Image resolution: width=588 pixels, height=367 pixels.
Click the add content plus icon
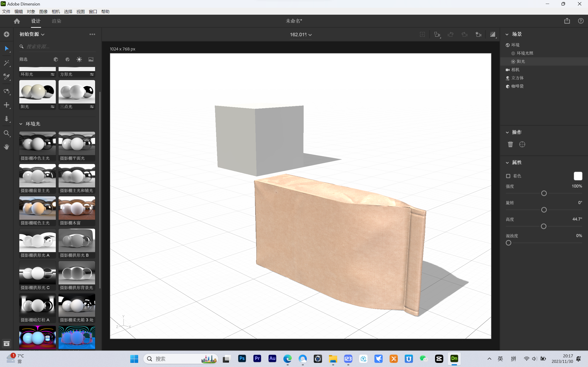7,34
